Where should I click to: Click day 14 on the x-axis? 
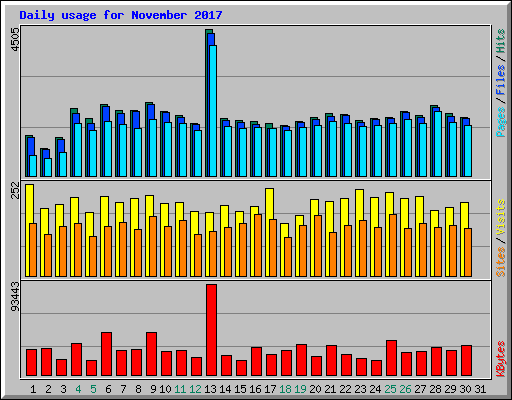point(225,389)
